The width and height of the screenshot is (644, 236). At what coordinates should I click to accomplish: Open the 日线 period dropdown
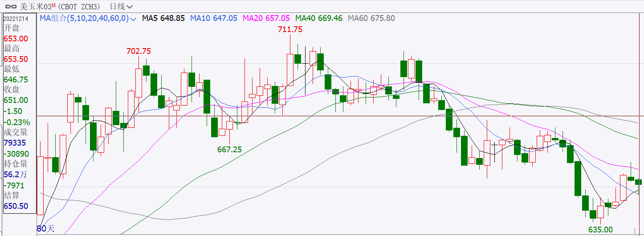click(121, 6)
